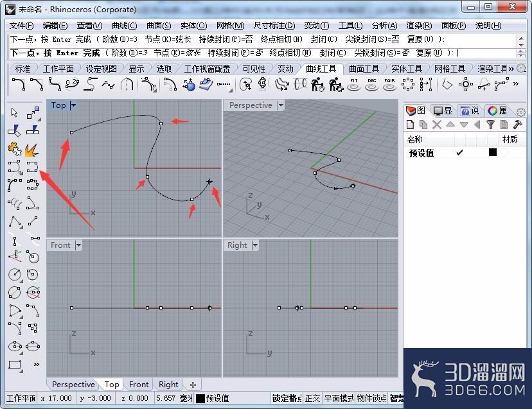Move layer up with triangle icon
This screenshot has height=409, width=532.
click(x=450, y=125)
